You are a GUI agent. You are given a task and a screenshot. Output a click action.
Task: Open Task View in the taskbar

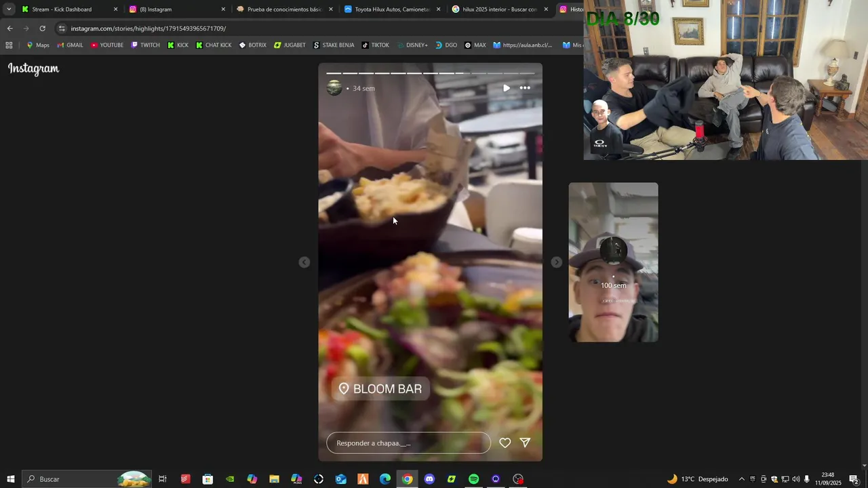point(163,479)
